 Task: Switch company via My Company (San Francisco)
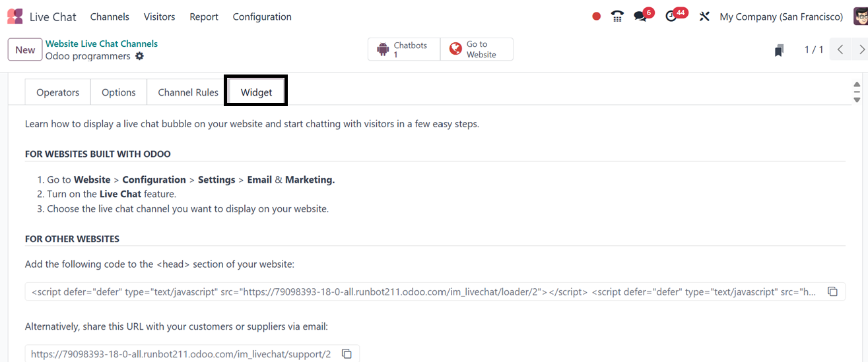click(x=782, y=16)
